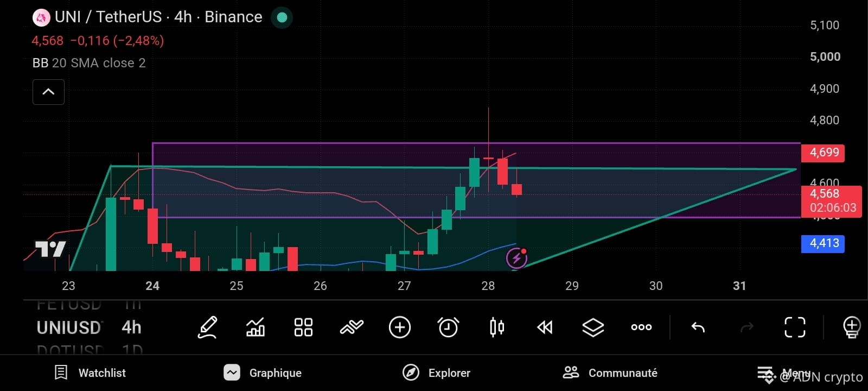Viewport: 868px width, 391px height.
Task: Tap the circled plus add button
Action: (400, 327)
